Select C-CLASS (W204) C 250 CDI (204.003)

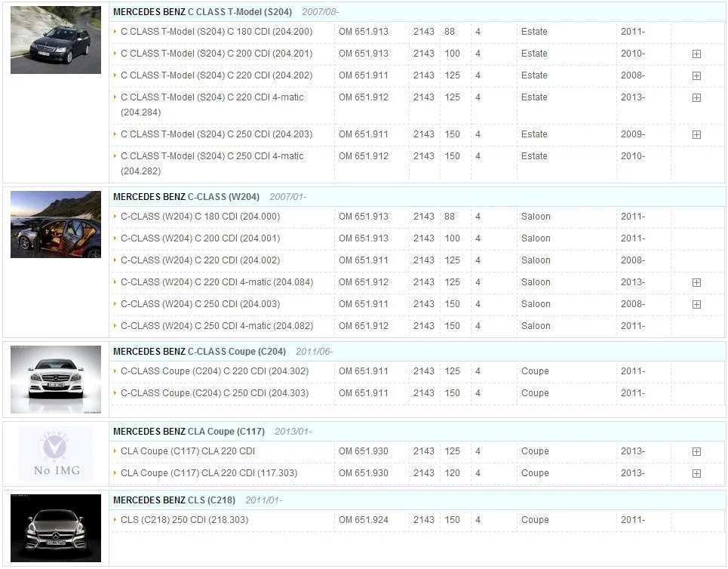click(200, 304)
